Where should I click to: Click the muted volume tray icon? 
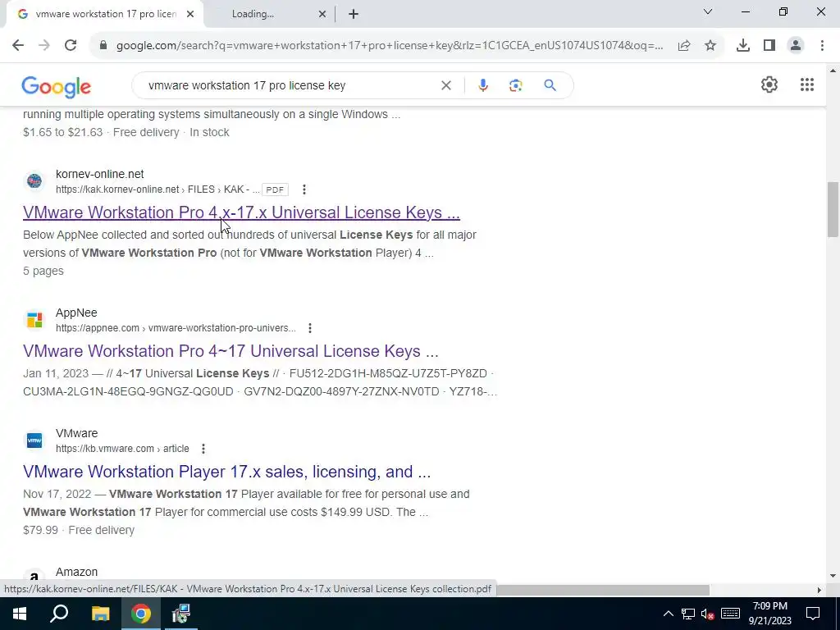click(708, 614)
